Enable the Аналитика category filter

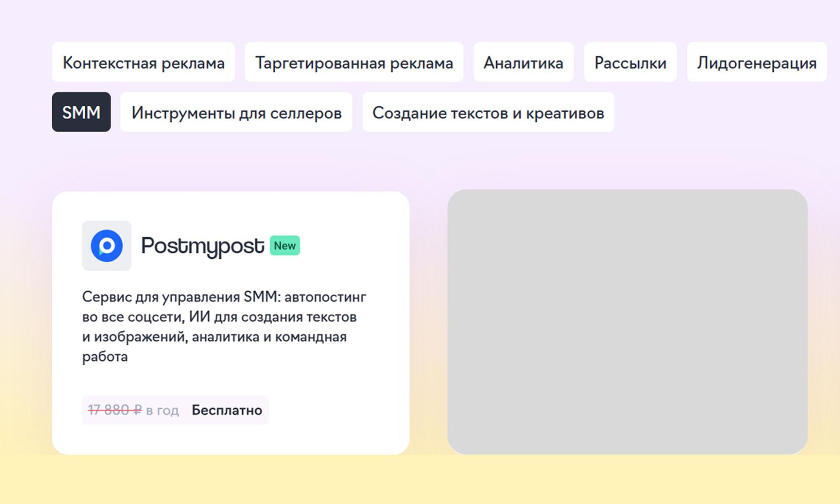[524, 62]
